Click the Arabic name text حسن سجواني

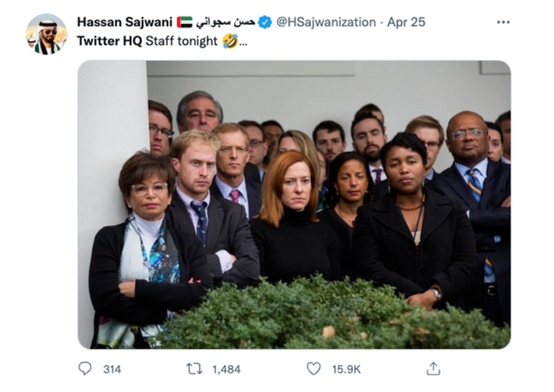pos(226,22)
